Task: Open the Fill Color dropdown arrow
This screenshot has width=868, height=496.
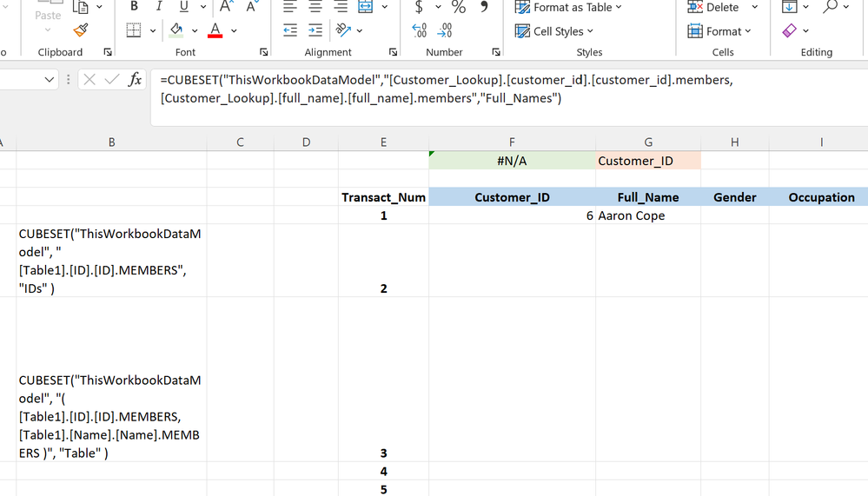Action: coord(195,31)
